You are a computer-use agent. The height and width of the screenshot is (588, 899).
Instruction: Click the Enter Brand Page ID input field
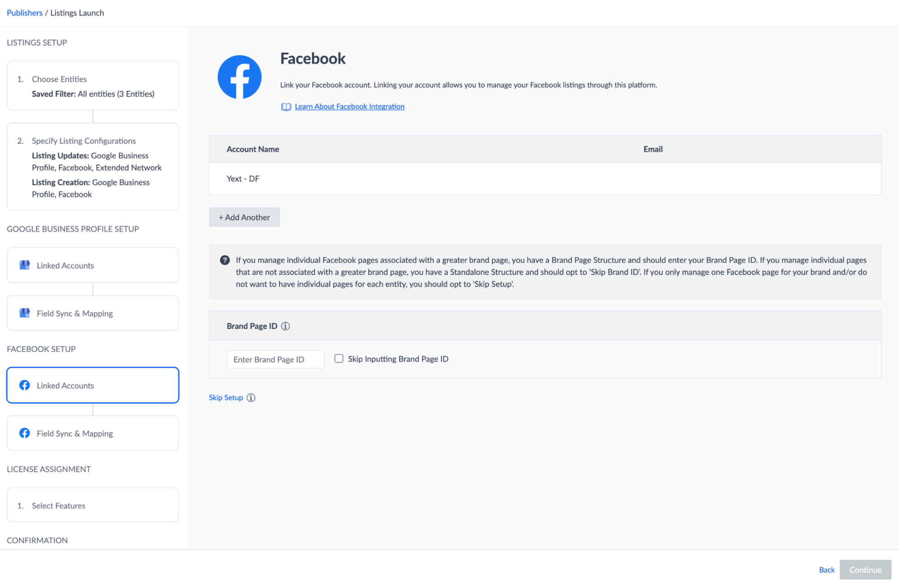pyautogui.click(x=276, y=358)
